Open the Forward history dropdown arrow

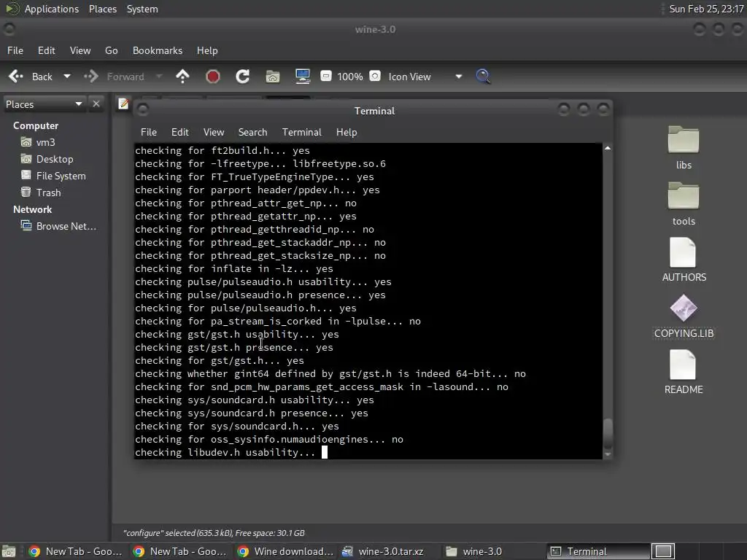(159, 76)
